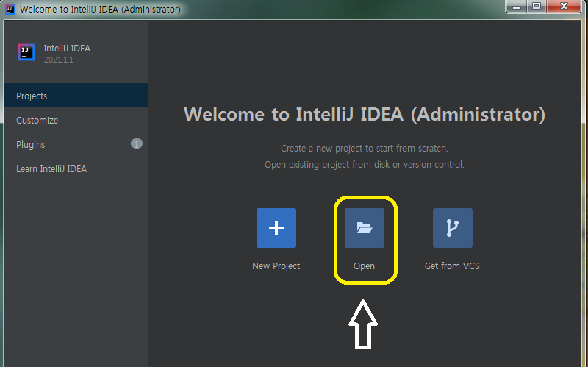Click the IntelliJ IDEA logo in sidebar
Viewport: 588px width, 367px height.
(26, 52)
